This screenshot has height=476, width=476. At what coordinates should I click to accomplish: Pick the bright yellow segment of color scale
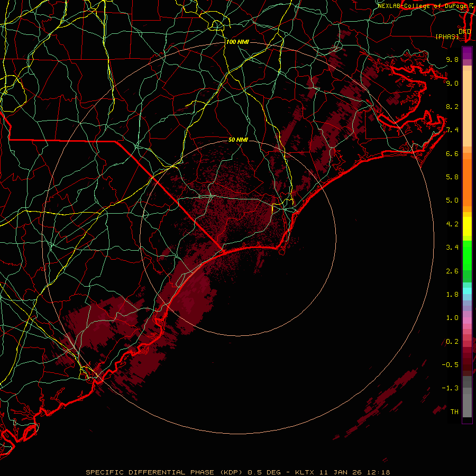click(x=467, y=226)
